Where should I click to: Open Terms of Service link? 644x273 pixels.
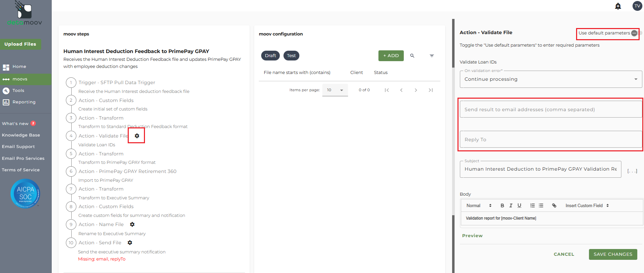click(21, 170)
